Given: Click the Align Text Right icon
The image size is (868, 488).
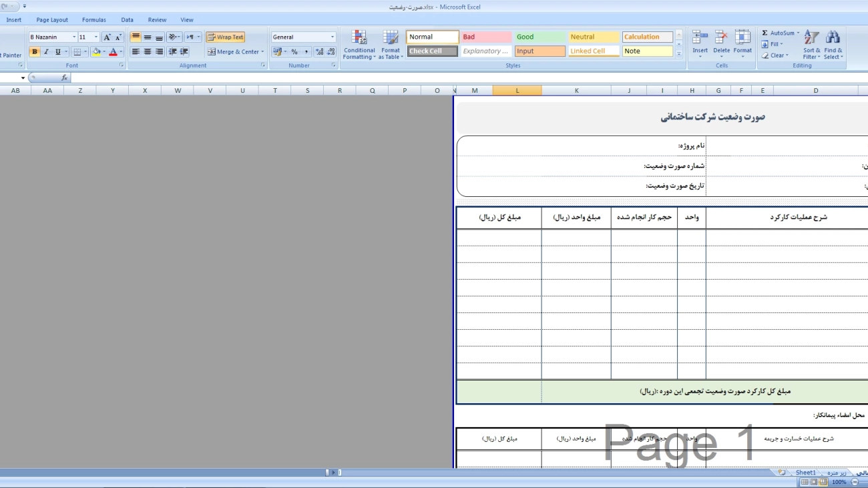Looking at the screenshot, I should pyautogui.click(x=159, y=51).
